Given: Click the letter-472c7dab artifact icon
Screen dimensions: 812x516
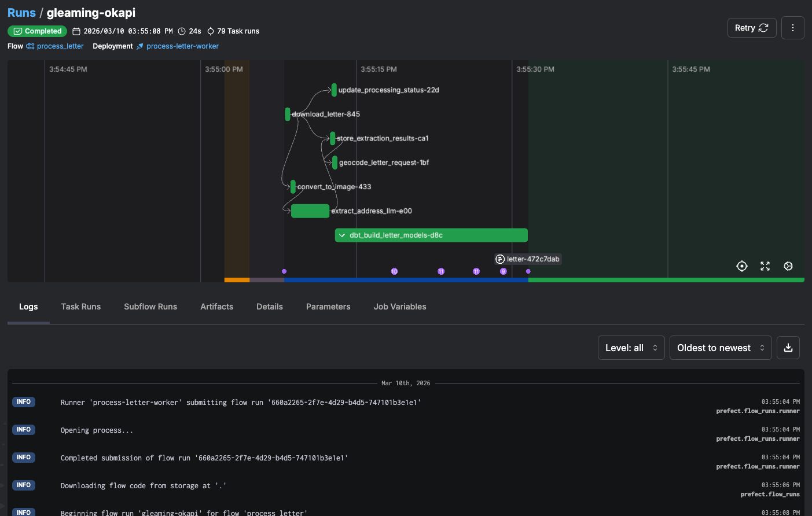Looking at the screenshot, I should 500,259.
